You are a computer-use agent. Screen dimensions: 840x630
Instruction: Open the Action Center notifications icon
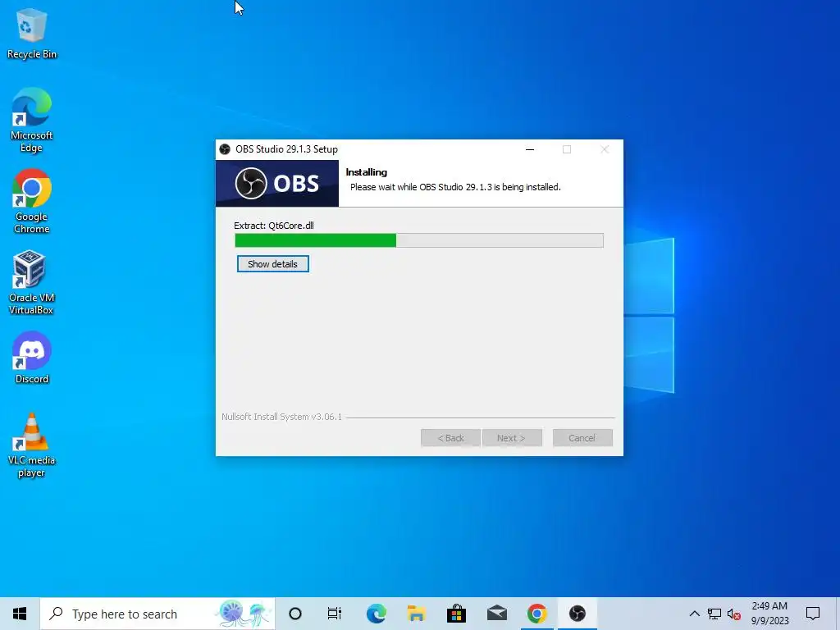[813, 614]
